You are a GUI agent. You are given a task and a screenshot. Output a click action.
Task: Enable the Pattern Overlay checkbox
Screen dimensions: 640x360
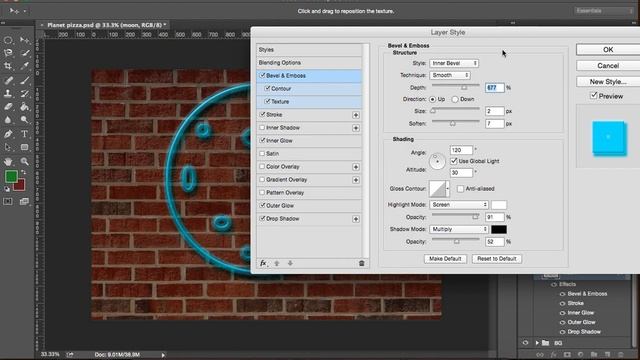(262, 193)
